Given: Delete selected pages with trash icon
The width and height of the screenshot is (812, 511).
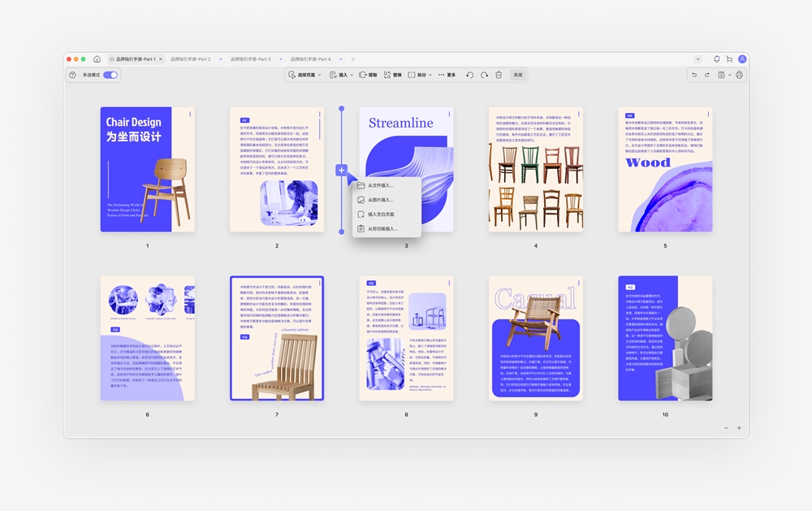Looking at the screenshot, I should point(499,75).
